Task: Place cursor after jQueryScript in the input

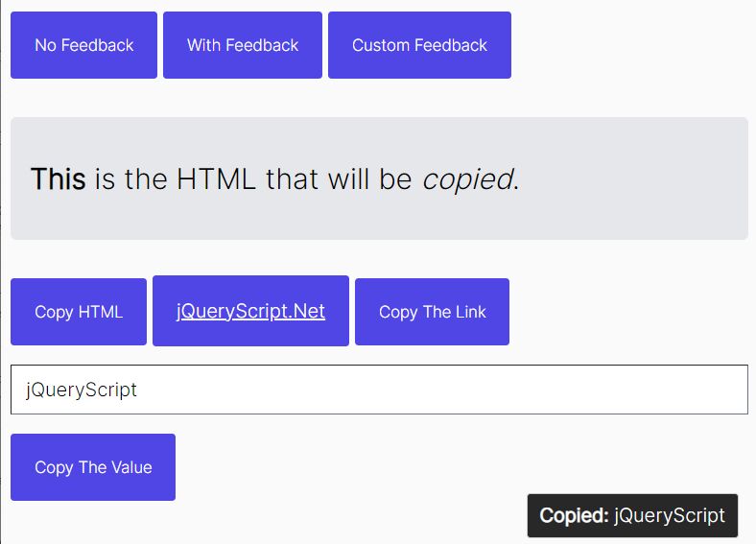Action: (x=138, y=390)
